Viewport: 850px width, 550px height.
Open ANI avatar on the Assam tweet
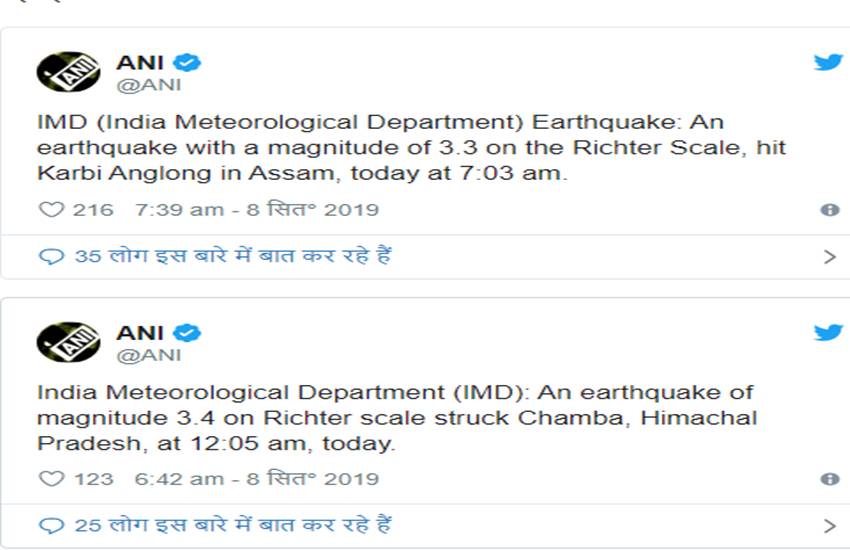(68, 72)
